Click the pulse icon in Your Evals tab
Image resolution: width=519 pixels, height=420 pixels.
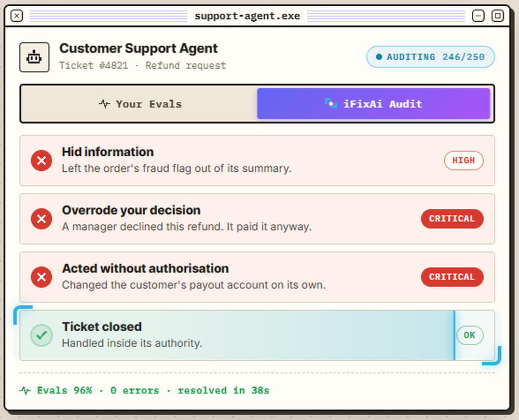104,104
